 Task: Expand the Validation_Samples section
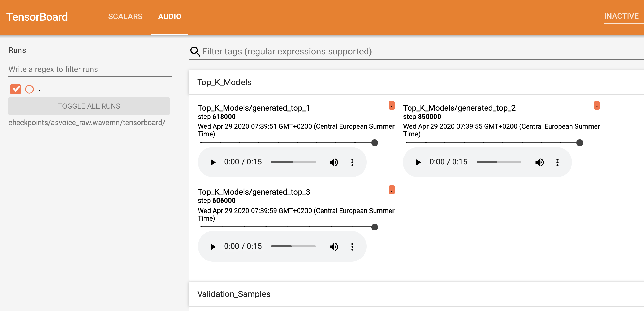(234, 294)
